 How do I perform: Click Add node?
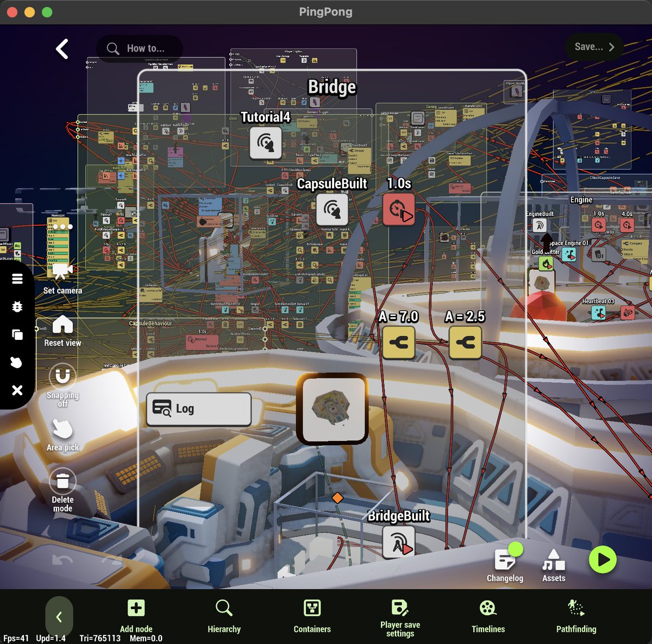136,616
